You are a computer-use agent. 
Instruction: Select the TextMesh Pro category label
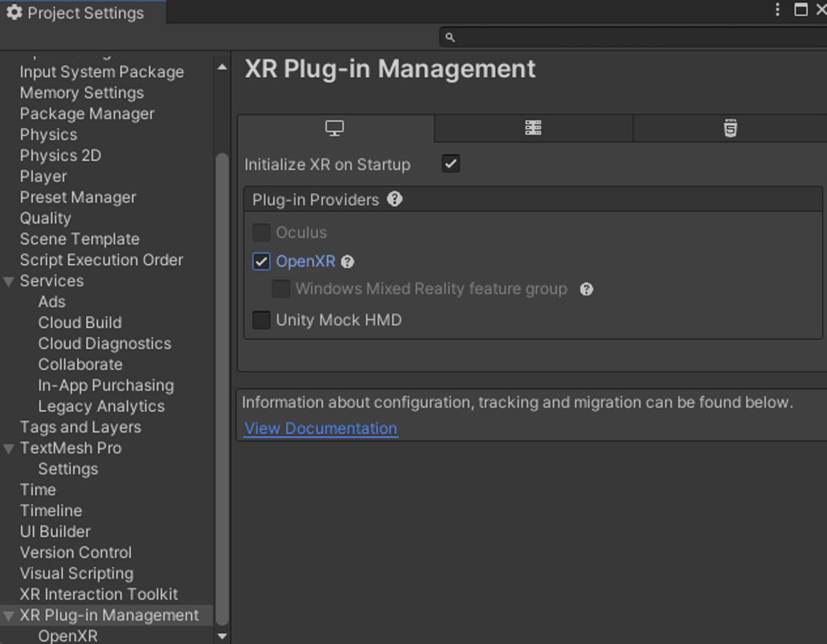click(x=71, y=448)
